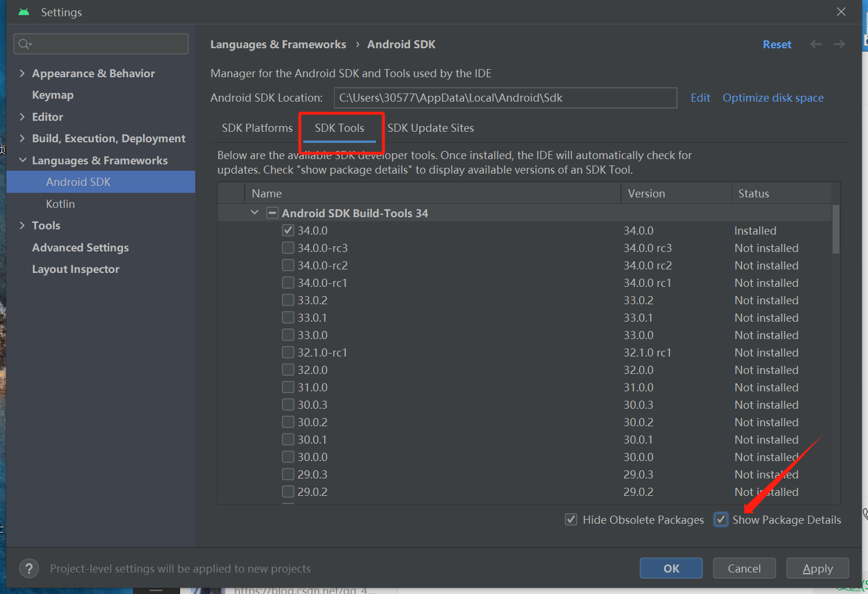
Task: Expand the Tools section
Action: tap(22, 225)
